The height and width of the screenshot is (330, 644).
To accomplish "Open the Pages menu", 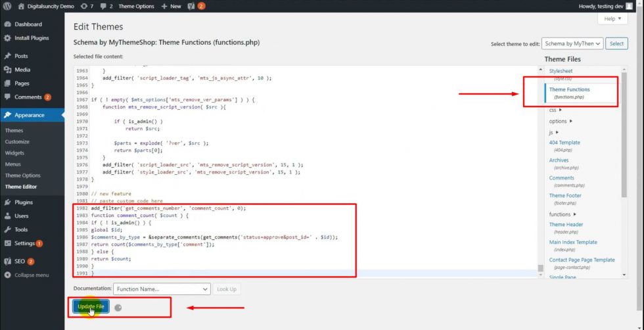I will pyautogui.click(x=22, y=83).
